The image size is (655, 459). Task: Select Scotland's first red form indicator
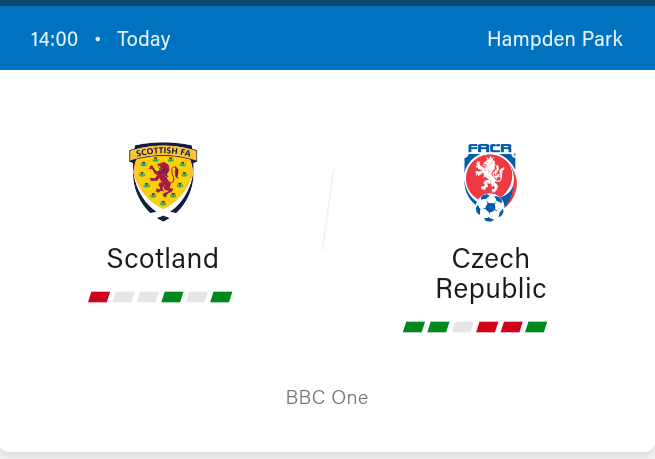tap(99, 297)
